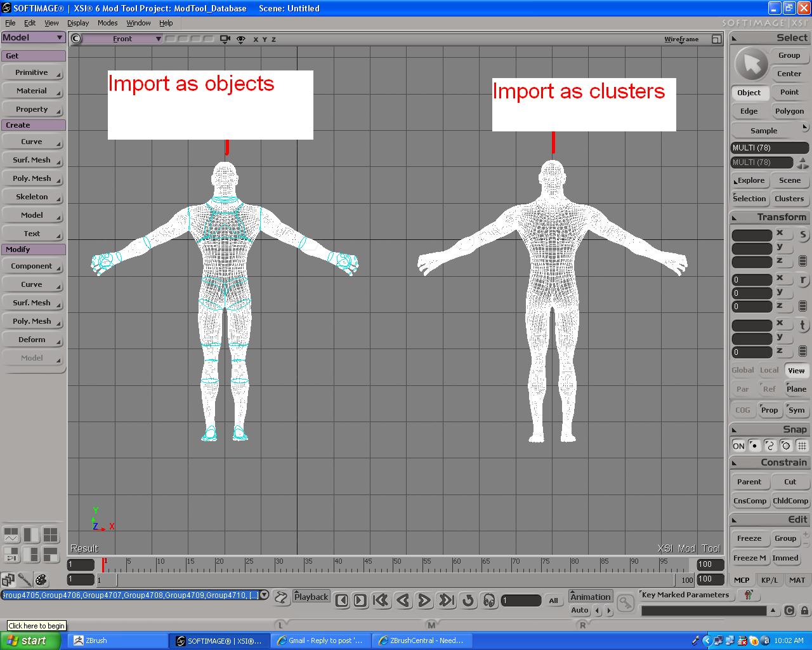Enable snap to grid

[x=802, y=446]
